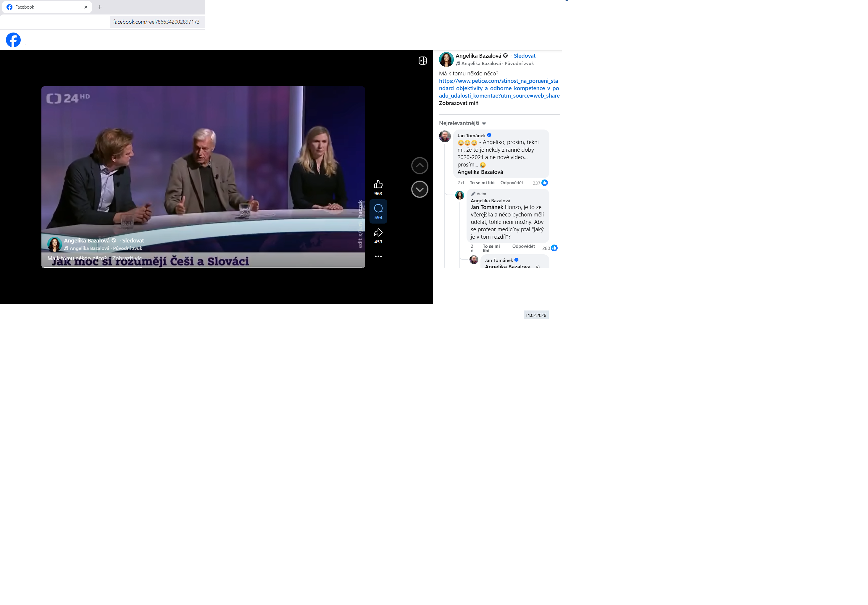This screenshot has height=605, width=868.
Task: Select the Facebook browser tab
Action: click(45, 7)
